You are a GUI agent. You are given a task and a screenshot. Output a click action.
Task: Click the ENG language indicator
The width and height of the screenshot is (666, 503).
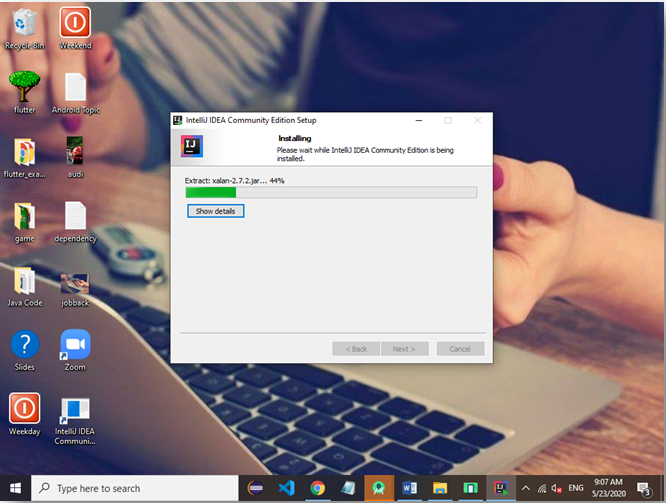click(576, 488)
